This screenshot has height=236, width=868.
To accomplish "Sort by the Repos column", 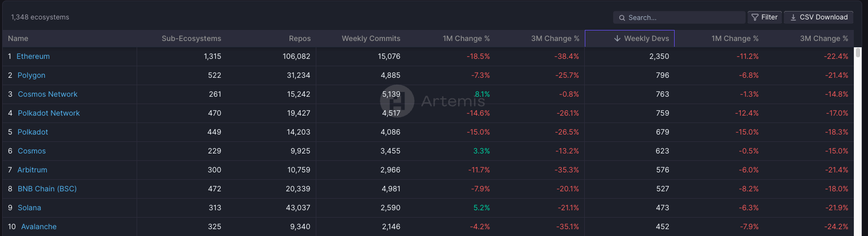I will pos(299,38).
